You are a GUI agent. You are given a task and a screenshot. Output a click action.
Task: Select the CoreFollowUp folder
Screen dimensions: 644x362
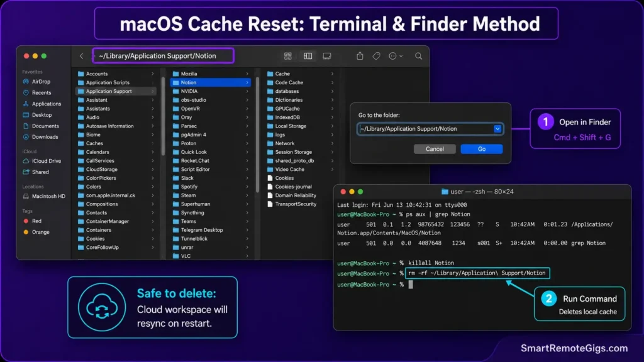[116, 247]
